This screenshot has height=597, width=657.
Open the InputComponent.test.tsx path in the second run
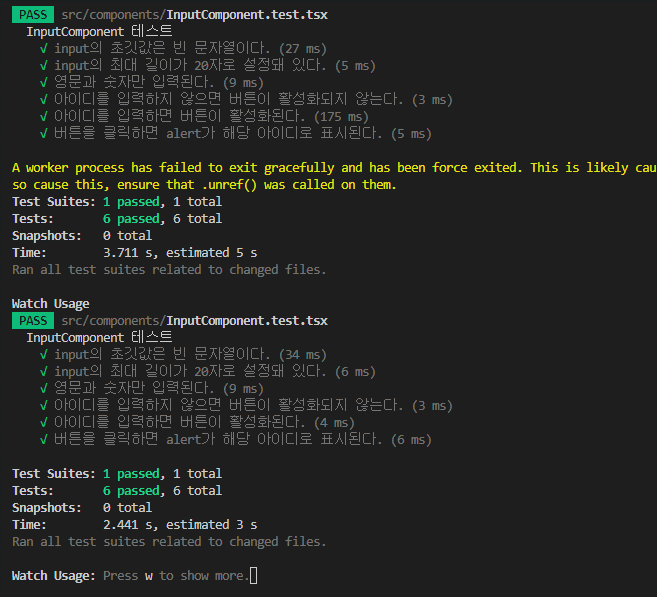pos(194,320)
